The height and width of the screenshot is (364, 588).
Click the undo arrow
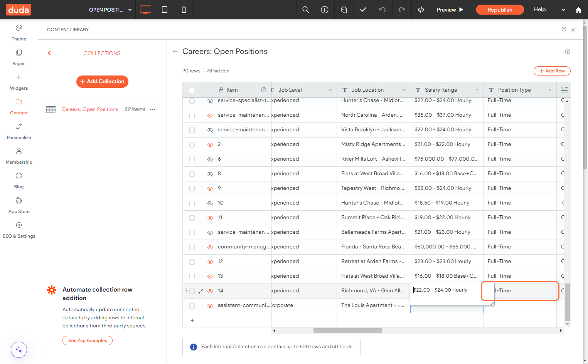[382, 10]
